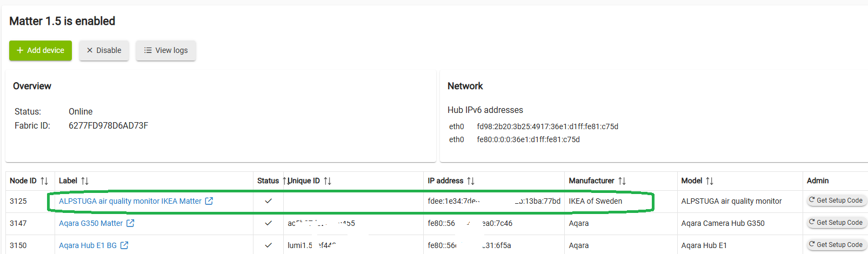Screen dimensions: 868x254
Task: Select the row with Node ID 3125
Action: [437, 201]
